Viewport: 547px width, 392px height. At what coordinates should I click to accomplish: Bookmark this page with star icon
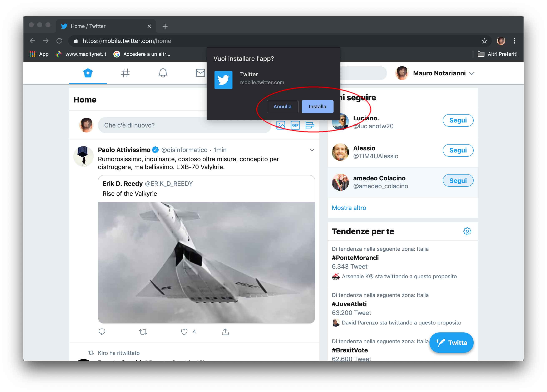(484, 41)
